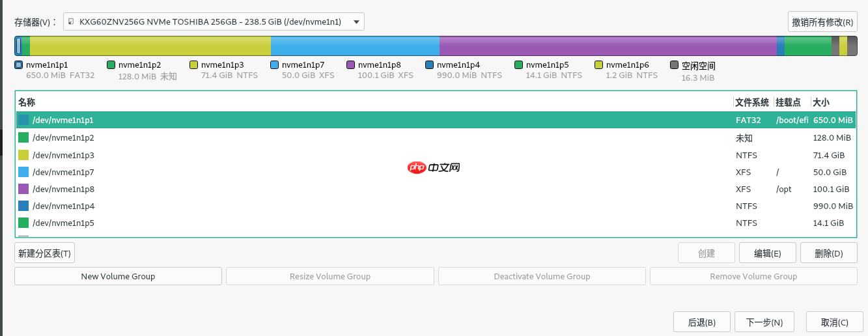Image resolution: width=868 pixels, height=336 pixels.
Task: Select /dev/nvme1n1p2 partition name
Action: [x=63, y=137]
